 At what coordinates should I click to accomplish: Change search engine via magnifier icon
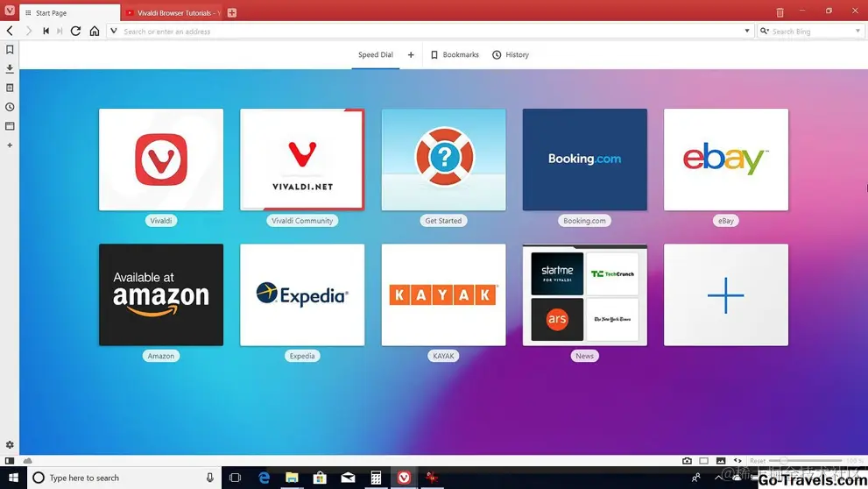765,32
